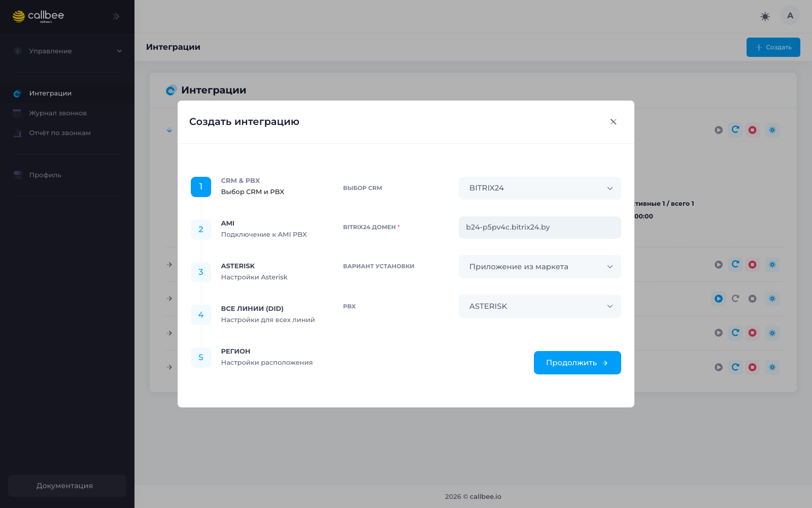Open Вариант установки dropdown
The image size is (812, 508).
coord(540,267)
